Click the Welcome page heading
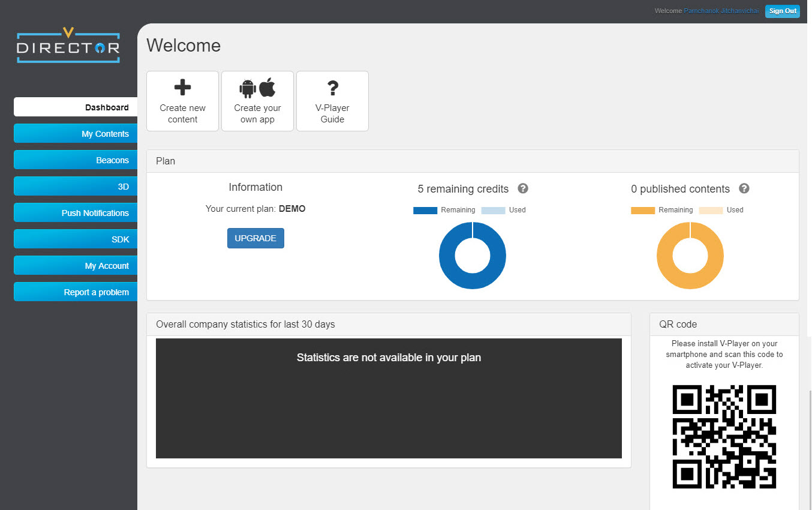Image resolution: width=812 pixels, height=510 pixels. (x=184, y=46)
